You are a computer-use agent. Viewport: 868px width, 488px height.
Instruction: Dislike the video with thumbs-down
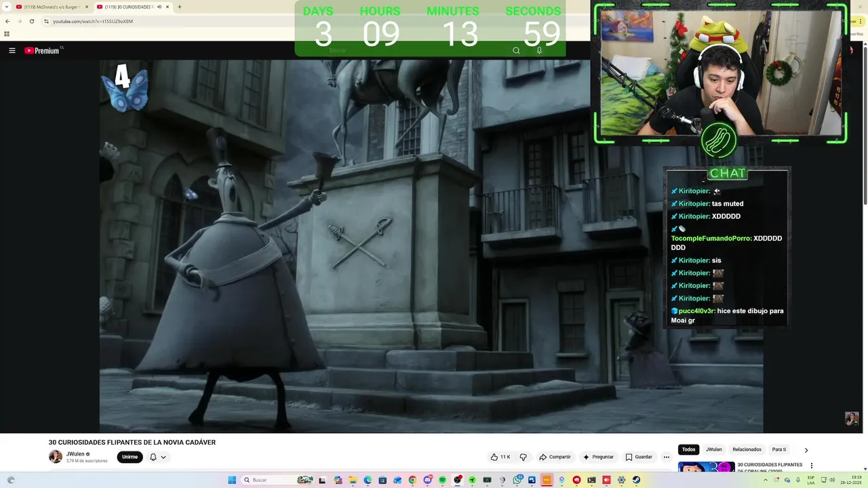pos(523,457)
